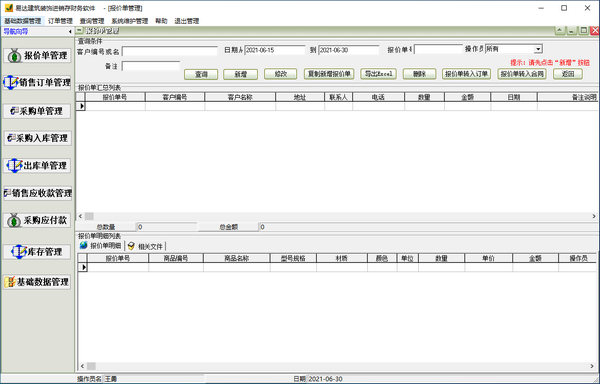The width and height of the screenshot is (600, 384).
Task: Open 采购单管理 in the sidebar
Action: point(37,111)
